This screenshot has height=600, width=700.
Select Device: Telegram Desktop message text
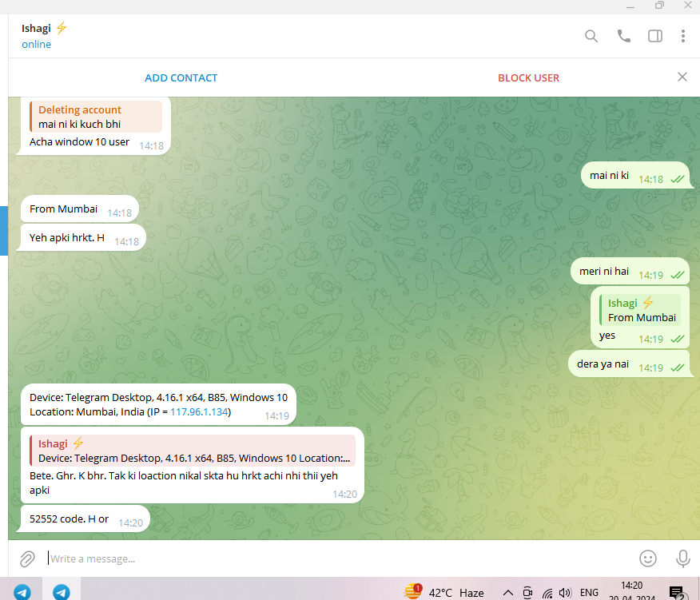point(158,404)
